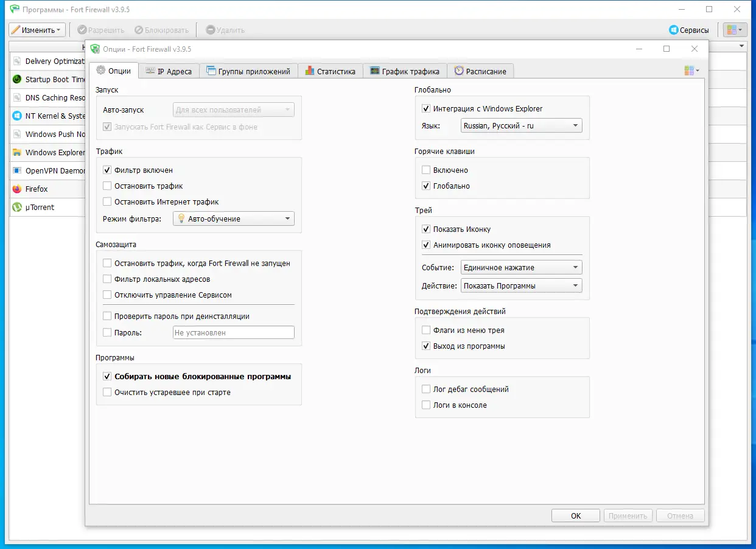Uncheck Показать Иконку checkbox
Screen dimensions: 756x549
[x=426, y=229]
